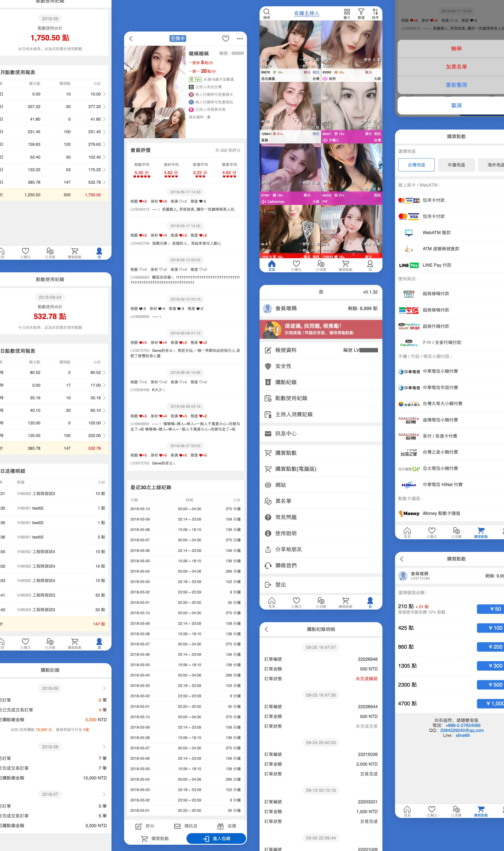Screen dimensions: 504x851
Task: Click the ¥ 100 purchase button
Action: [x=491, y=628]
